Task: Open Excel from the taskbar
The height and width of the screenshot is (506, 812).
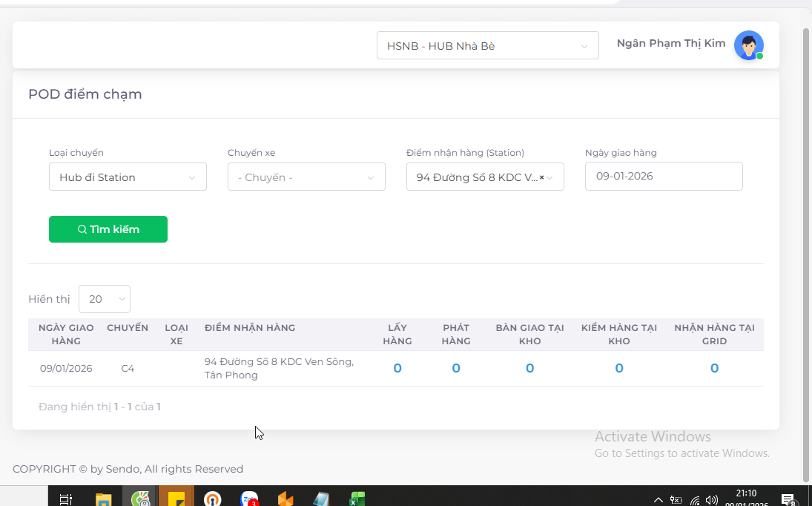Action: 357,499
